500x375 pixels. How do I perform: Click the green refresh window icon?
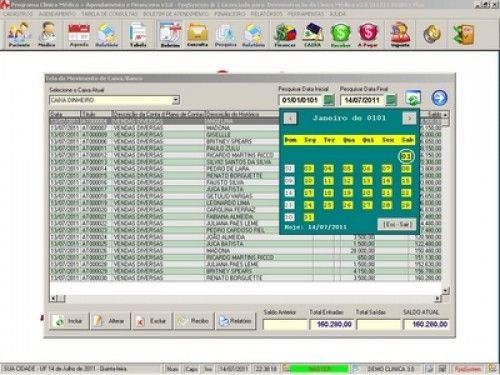coord(413,98)
